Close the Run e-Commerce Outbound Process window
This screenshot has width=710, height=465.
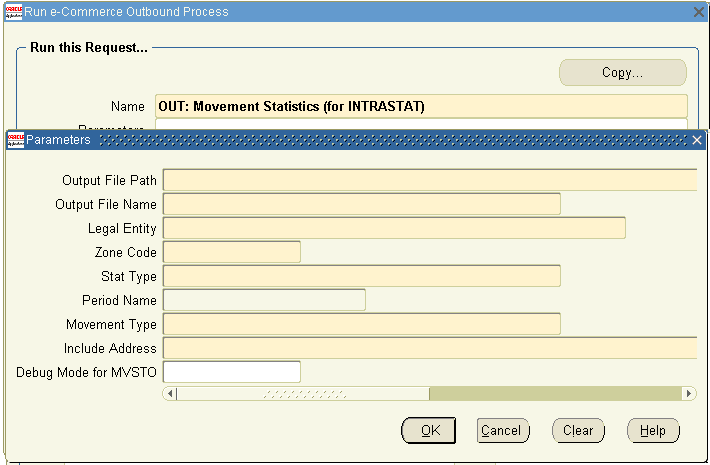pyautogui.click(x=699, y=12)
